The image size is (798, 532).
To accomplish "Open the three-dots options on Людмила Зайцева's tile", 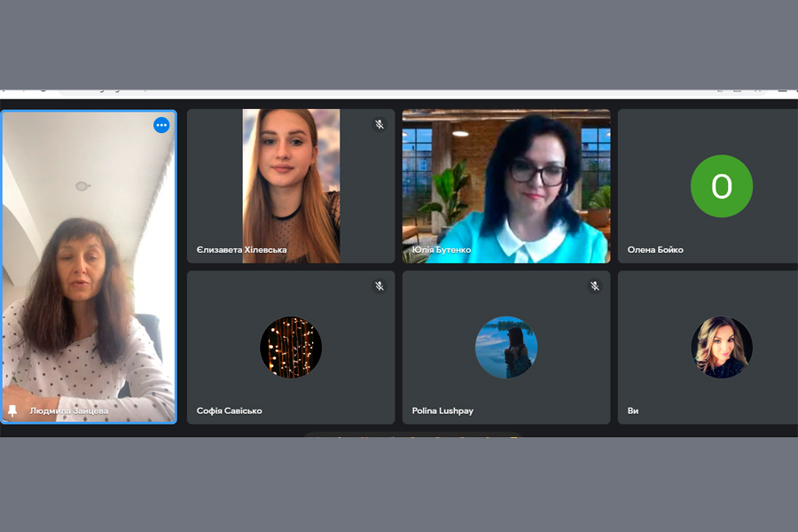I will (x=161, y=125).
